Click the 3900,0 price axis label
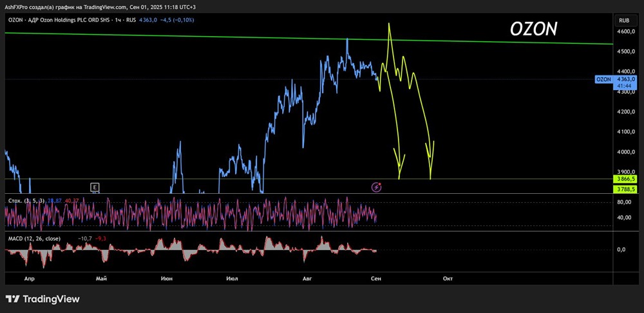644x313 pixels. tap(626, 172)
